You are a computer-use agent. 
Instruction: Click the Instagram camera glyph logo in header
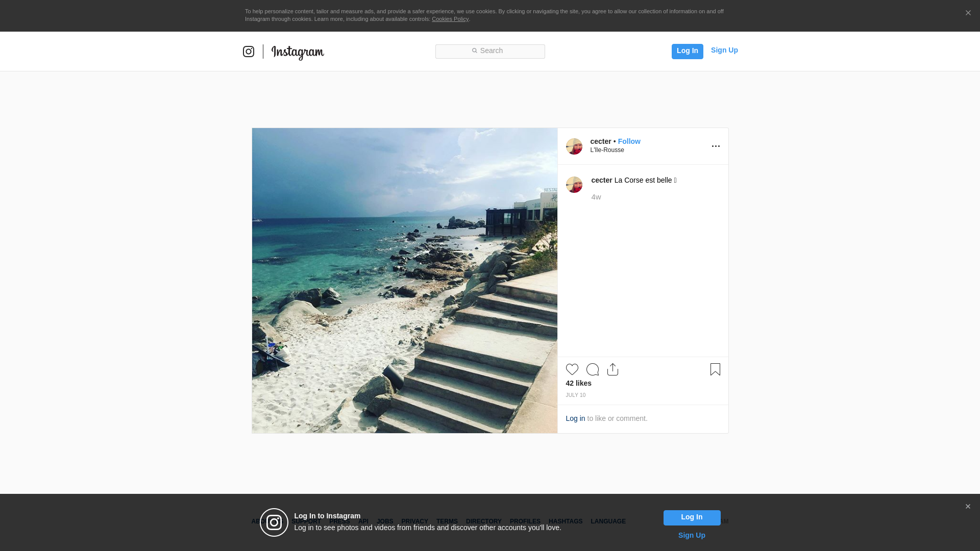[x=249, y=52]
